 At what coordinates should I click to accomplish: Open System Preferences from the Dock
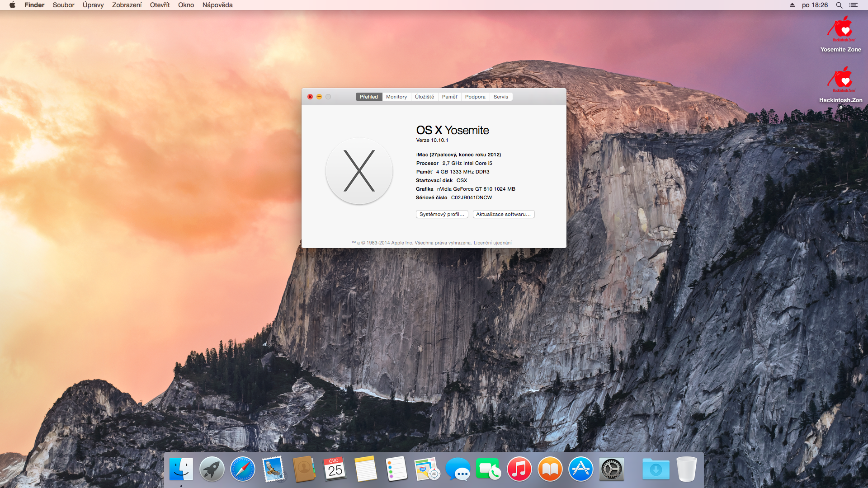click(611, 469)
